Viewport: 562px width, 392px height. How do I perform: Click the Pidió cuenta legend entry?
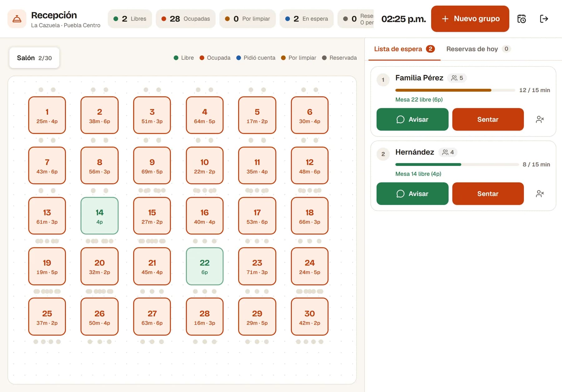click(x=256, y=58)
